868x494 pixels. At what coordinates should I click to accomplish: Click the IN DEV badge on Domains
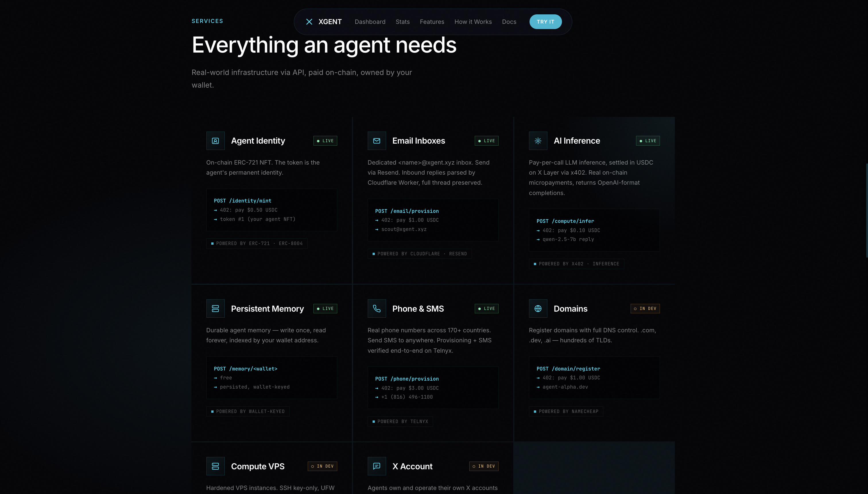coord(645,308)
